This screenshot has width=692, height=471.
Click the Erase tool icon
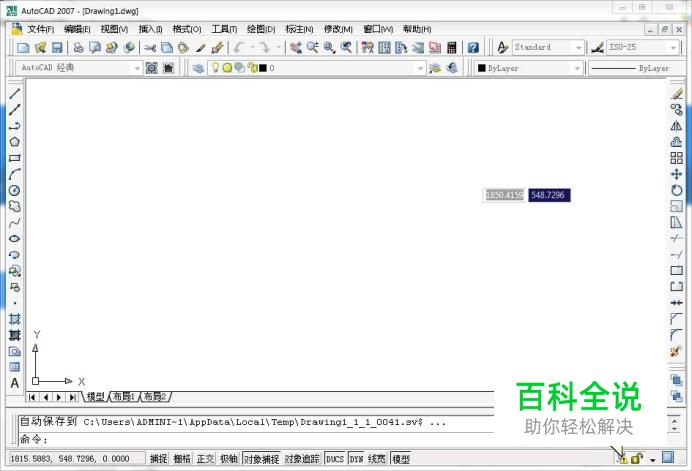coord(677,94)
